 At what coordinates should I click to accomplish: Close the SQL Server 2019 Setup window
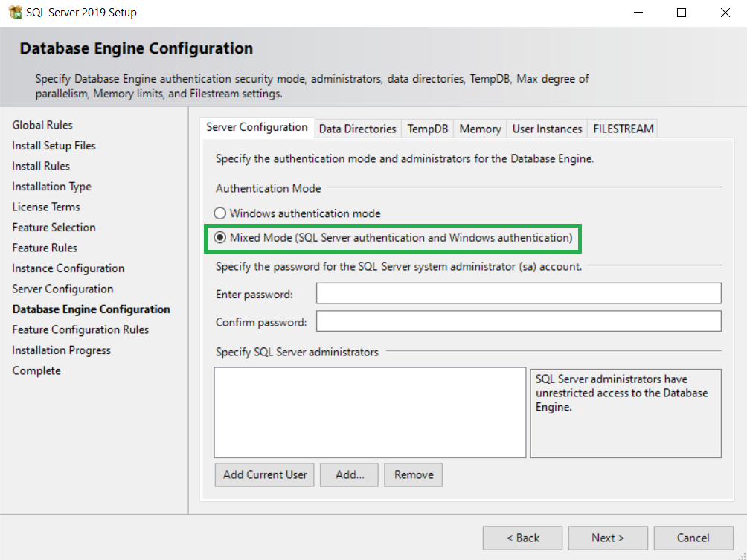point(725,13)
